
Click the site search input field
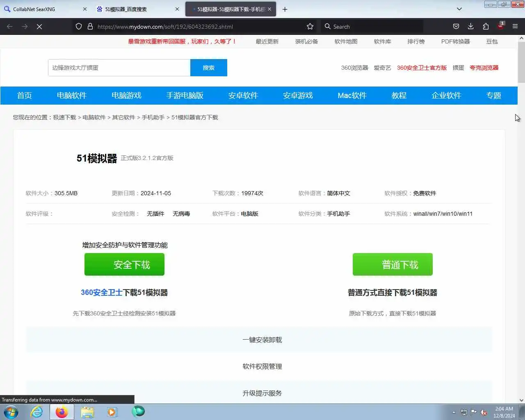119,68
